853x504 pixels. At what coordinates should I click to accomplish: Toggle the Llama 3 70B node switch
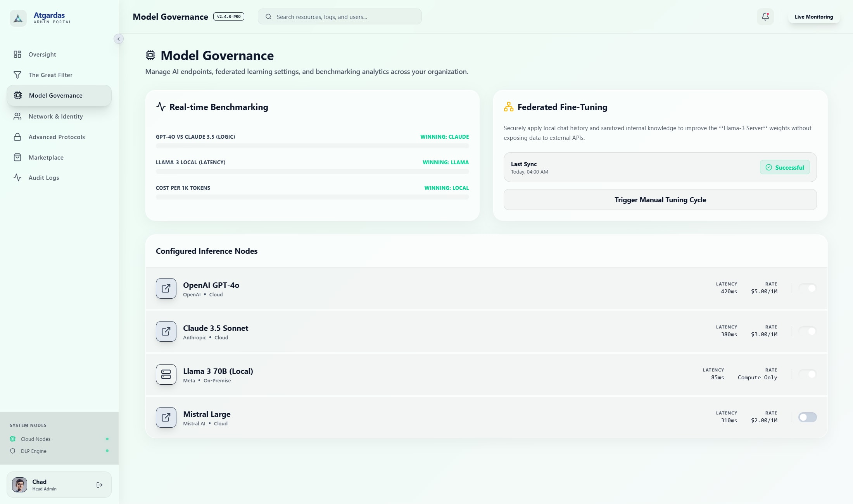[x=807, y=374]
